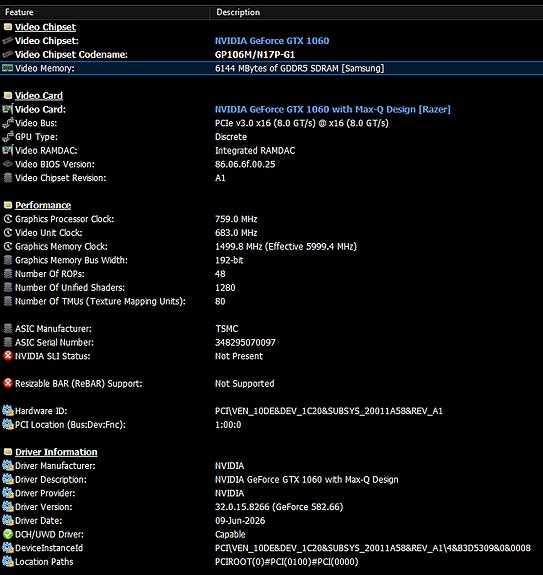Click the Driver Information folder icon
The width and height of the screenshot is (543, 575).
pyautogui.click(x=8, y=452)
